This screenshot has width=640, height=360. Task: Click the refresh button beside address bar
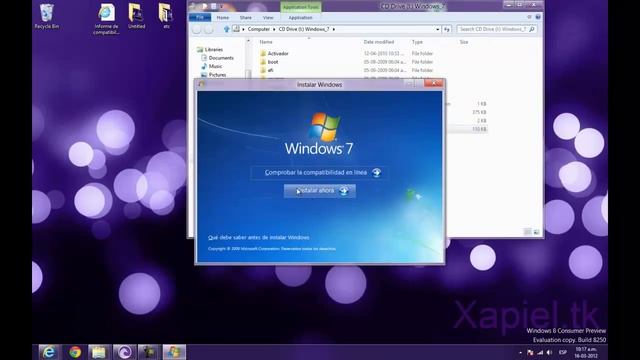click(x=447, y=29)
